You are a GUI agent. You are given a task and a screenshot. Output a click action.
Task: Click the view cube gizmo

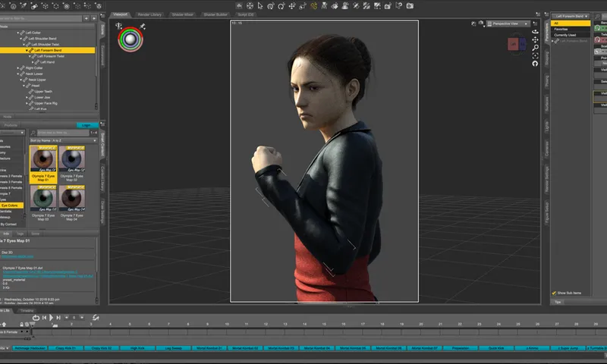click(x=515, y=45)
